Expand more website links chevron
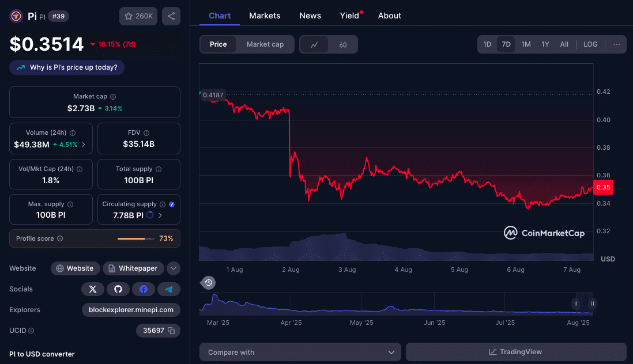 [x=173, y=268]
